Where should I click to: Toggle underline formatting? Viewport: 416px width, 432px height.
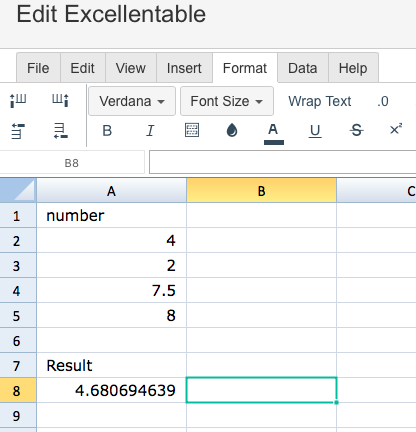pyautogui.click(x=315, y=131)
